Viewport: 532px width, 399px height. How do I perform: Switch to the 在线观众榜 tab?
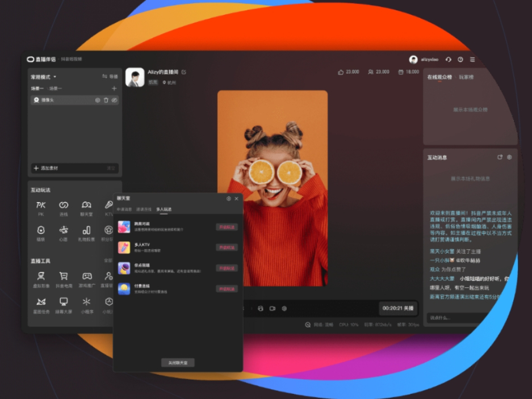[x=439, y=77]
